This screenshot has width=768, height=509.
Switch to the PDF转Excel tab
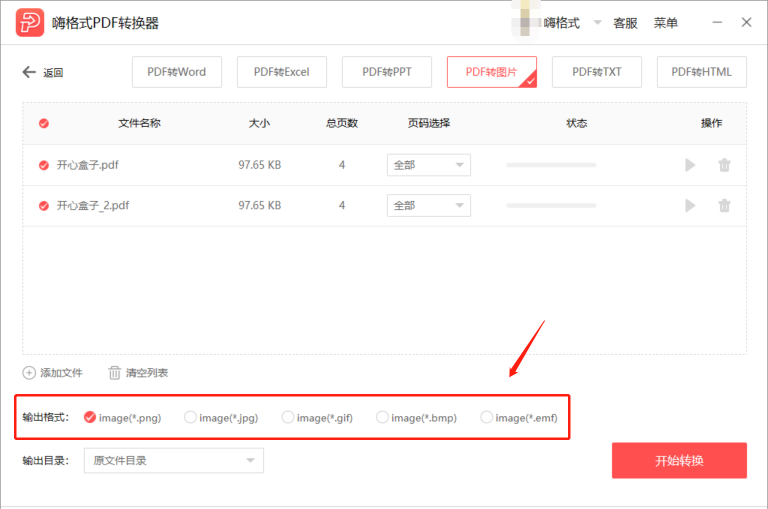[x=282, y=72]
